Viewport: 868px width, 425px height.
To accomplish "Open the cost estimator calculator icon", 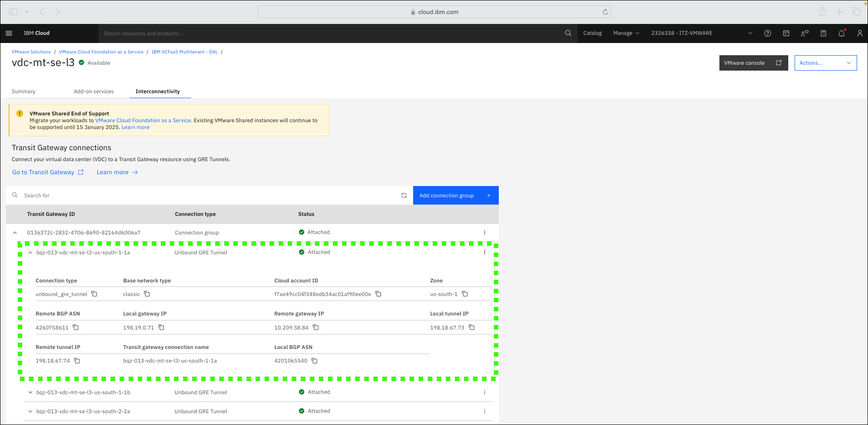I will tap(823, 33).
